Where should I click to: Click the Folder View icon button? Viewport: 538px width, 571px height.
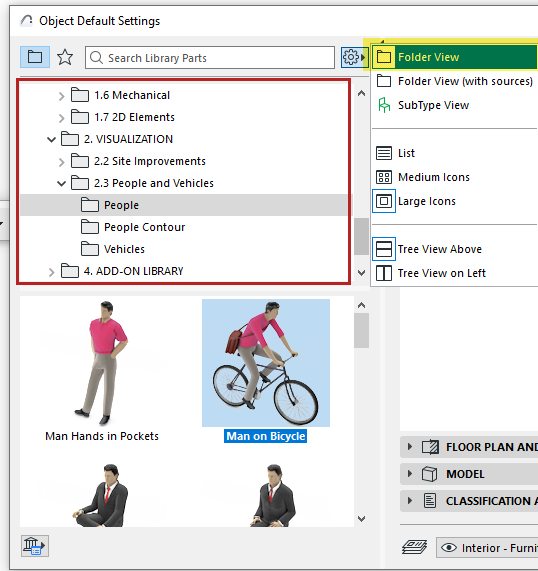pos(35,57)
